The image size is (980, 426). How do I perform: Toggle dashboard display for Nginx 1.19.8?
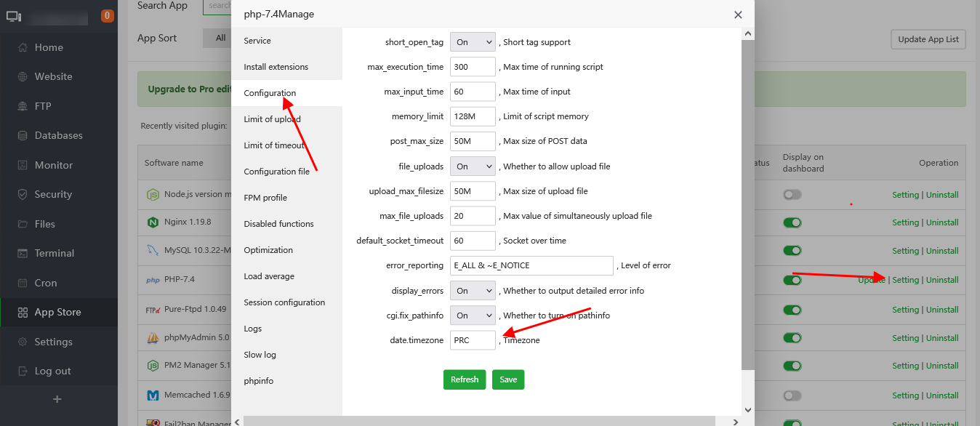pyautogui.click(x=792, y=222)
